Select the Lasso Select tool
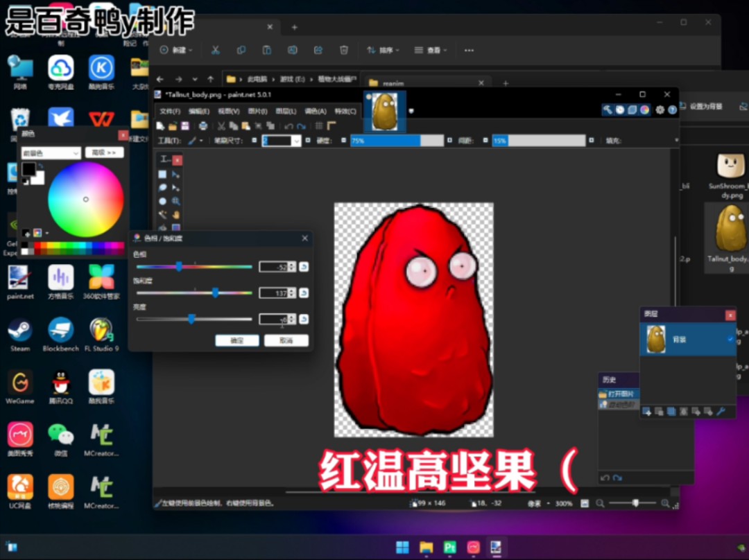The height and width of the screenshot is (560, 749). pos(162,188)
